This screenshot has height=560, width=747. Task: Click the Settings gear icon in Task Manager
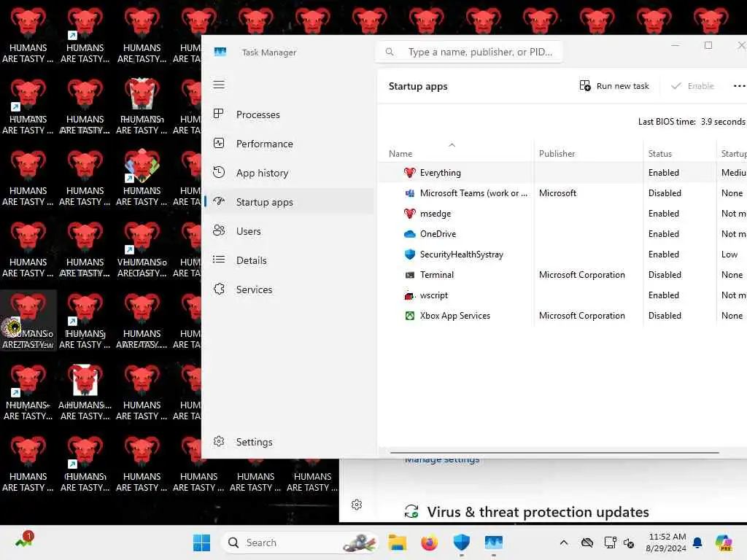click(219, 441)
